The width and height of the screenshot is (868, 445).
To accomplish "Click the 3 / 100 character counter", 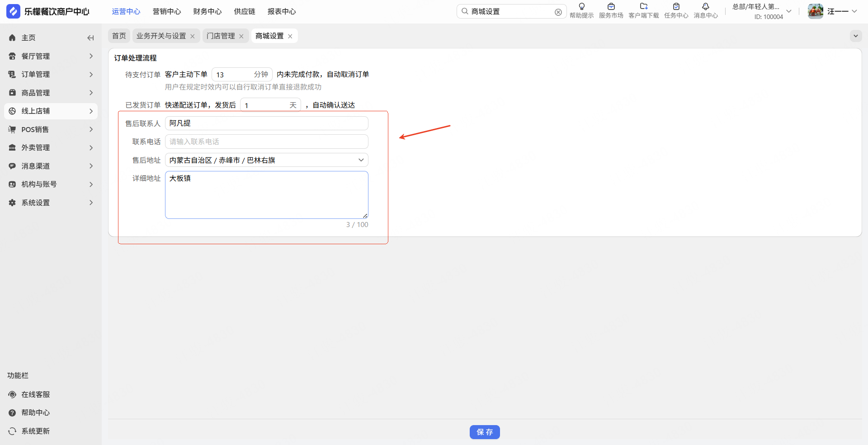I will [357, 225].
